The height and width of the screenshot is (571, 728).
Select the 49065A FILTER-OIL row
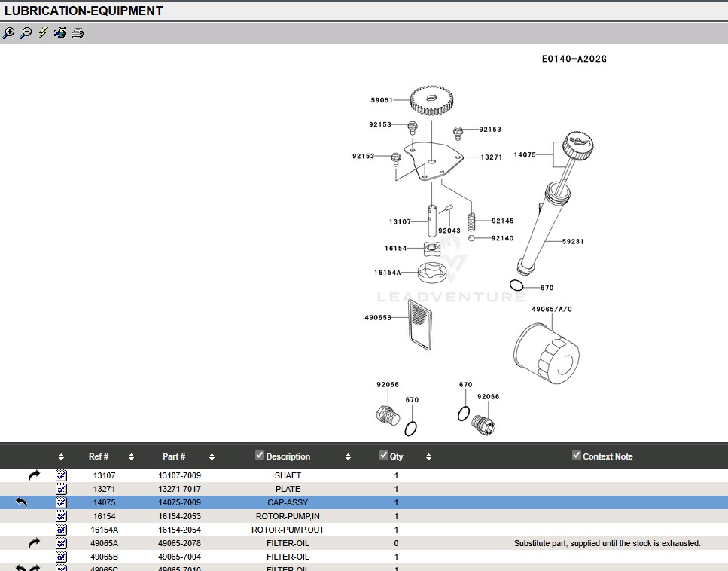[x=288, y=543]
